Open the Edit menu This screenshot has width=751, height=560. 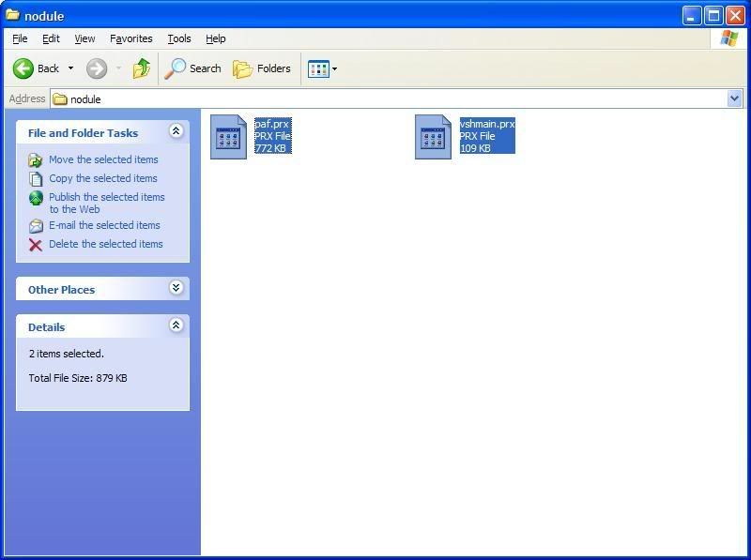tap(51, 38)
